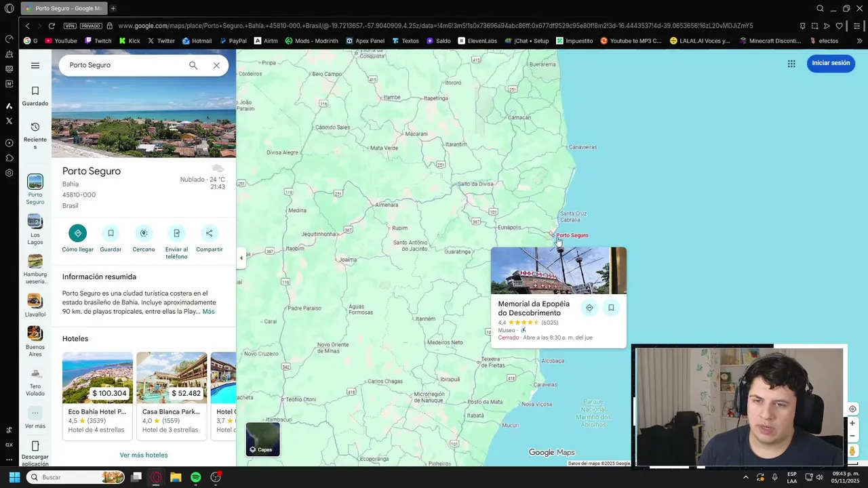Click Iniciar sesión button
The height and width of the screenshot is (488, 868).
click(831, 63)
